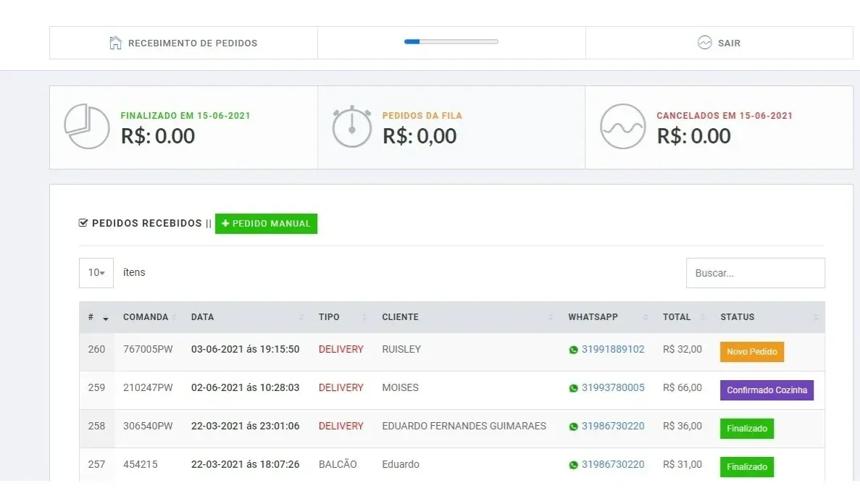Click client name Eduardo in order 257
860x504 pixels.
pyautogui.click(x=401, y=464)
